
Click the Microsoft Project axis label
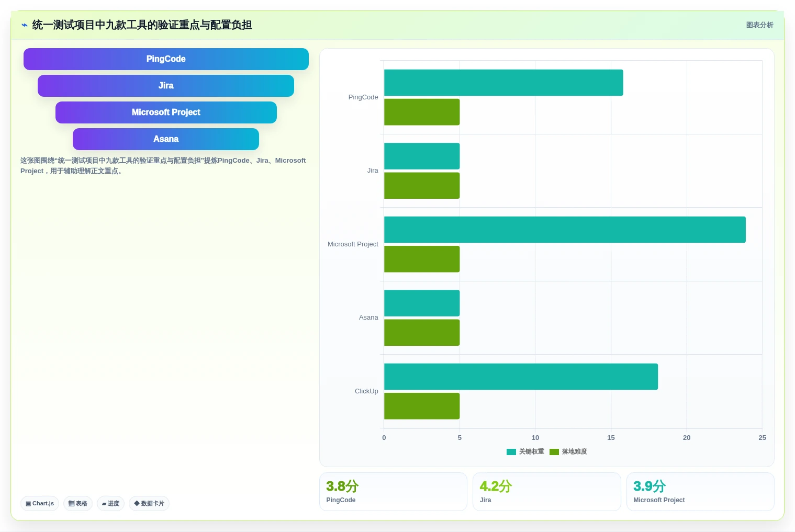click(x=353, y=244)
